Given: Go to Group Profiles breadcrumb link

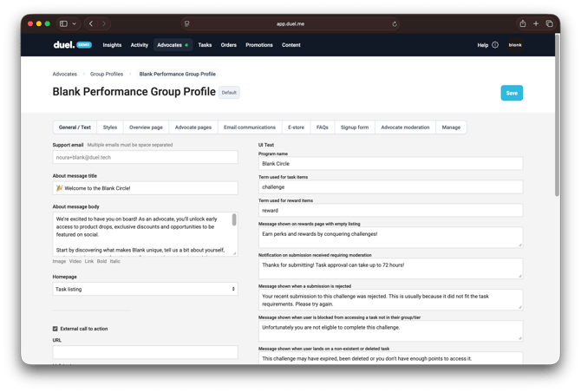Looking at the screenshot, I should 107,75.
